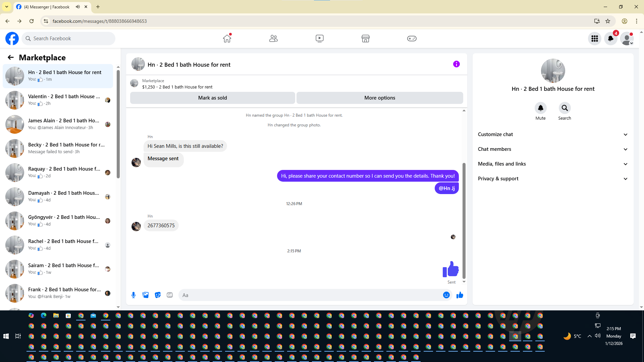Open the emoji picker in message box
Screen dimensions: 644x362
[446, 295]
